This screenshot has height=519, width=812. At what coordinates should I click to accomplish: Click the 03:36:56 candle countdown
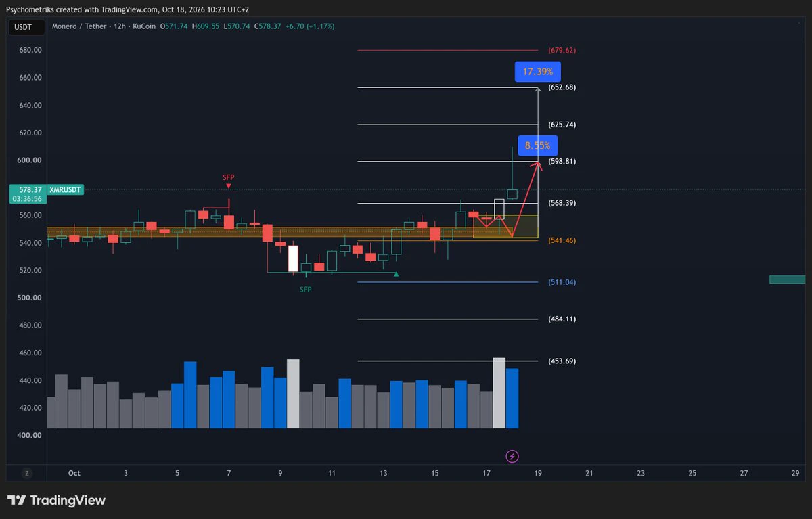(x=28, y=199)
